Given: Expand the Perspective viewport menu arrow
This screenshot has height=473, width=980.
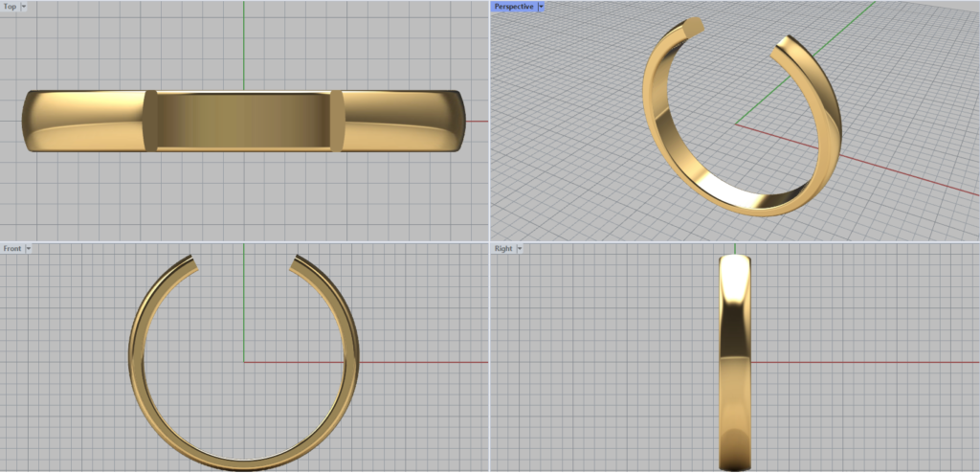Looking at the screenshot, I should point(541,6).
